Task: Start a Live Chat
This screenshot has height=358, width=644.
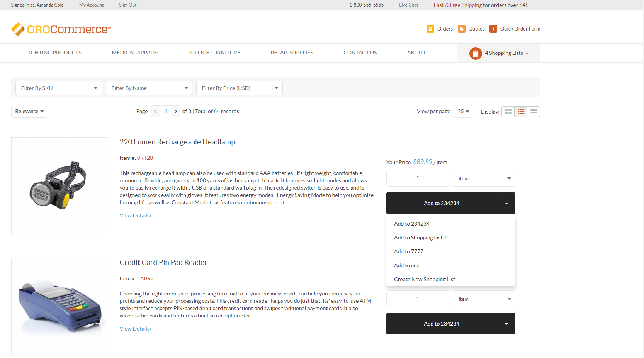Action: 408,5
